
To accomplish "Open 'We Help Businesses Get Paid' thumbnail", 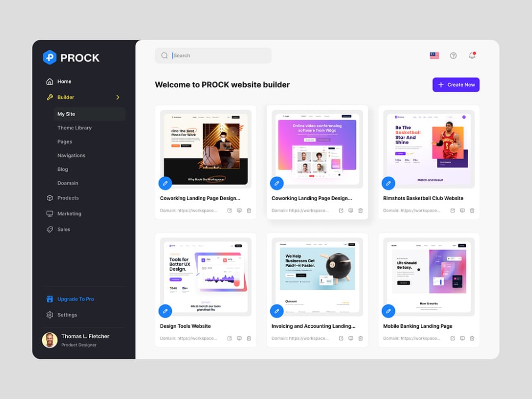I will [x=317, y=277].
